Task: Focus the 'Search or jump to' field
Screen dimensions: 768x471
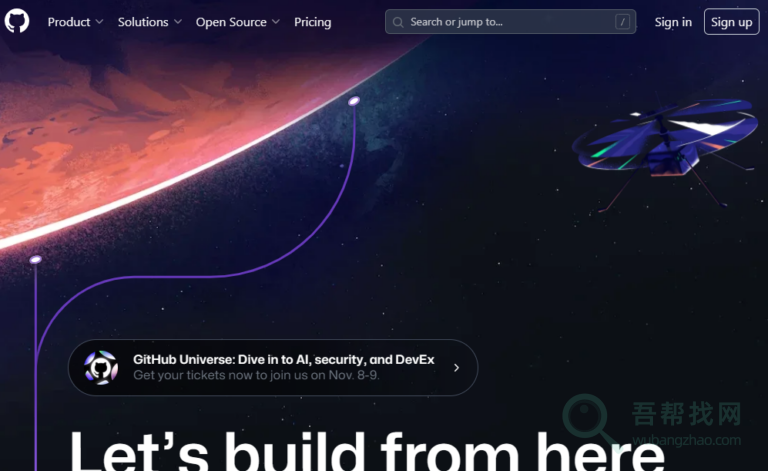Action: 500,22
